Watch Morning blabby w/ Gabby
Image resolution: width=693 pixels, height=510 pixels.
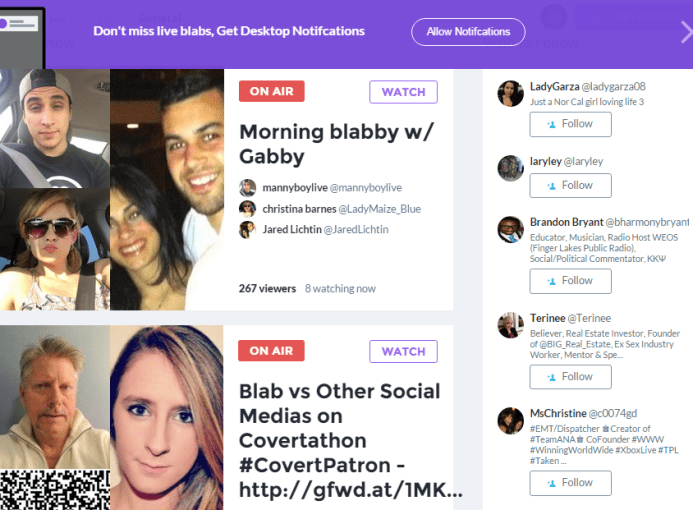[403, 92]
